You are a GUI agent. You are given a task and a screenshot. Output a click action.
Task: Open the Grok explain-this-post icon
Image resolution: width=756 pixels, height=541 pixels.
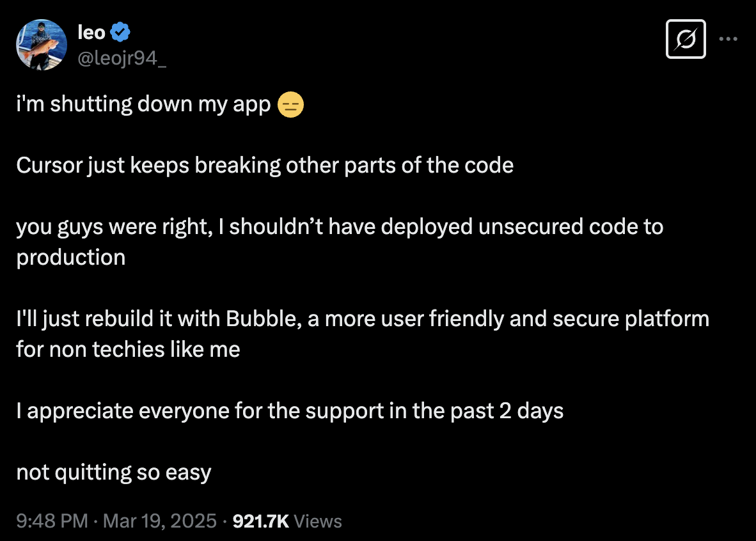(686, 39)
